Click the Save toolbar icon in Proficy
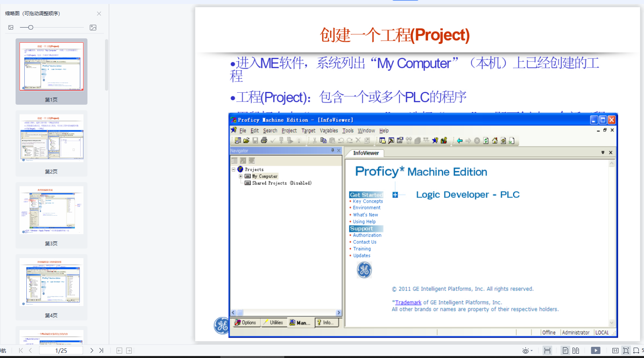This screenshot has height=358, width=644. pyautogui.click(x=255, y=140)
